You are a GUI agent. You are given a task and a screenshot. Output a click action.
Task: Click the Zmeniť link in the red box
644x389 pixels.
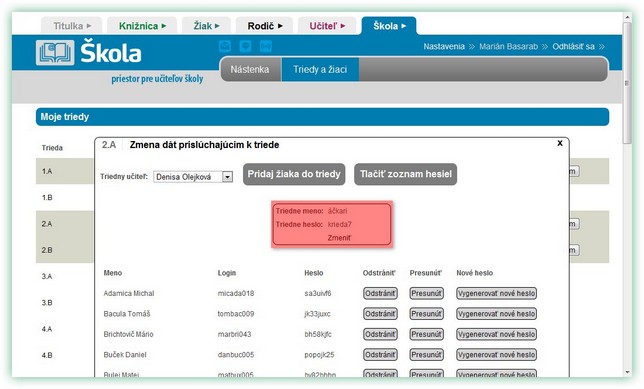pyautogui.click(x=339, y=238)
